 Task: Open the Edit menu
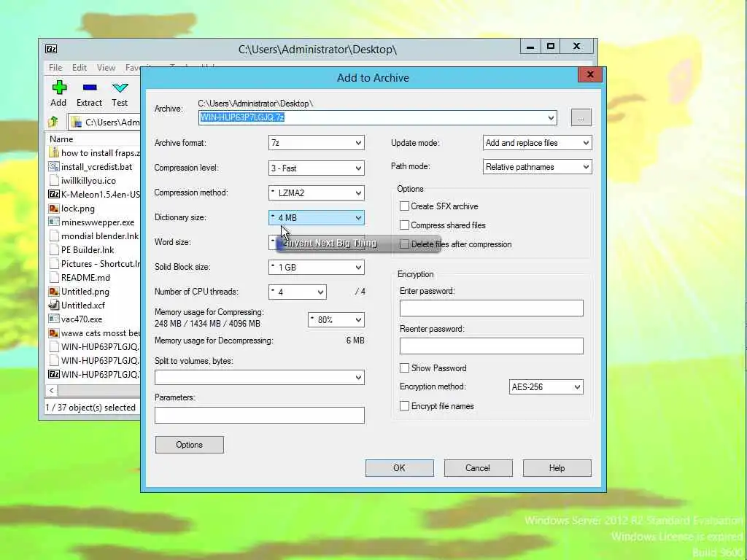tap(79, 68)
